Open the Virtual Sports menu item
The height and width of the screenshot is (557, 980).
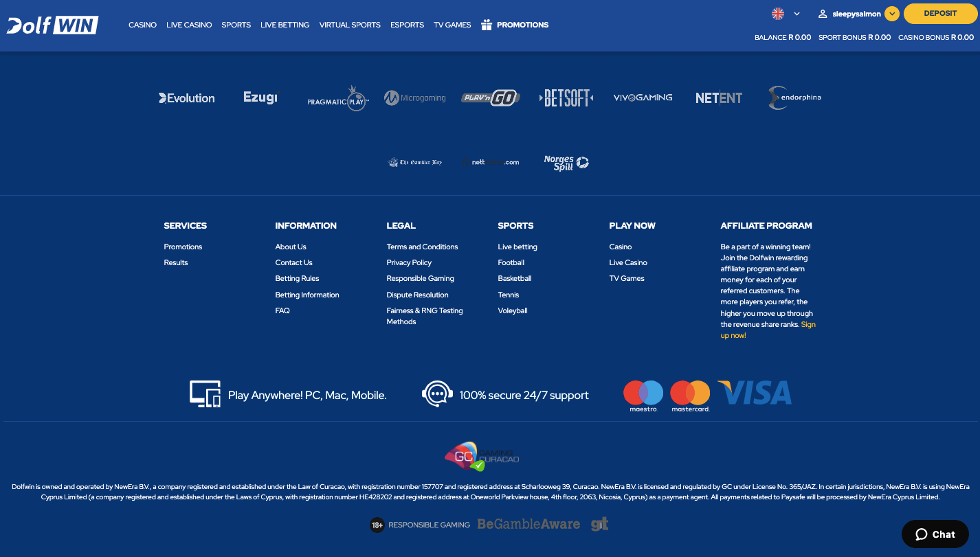[x=350, y=25]
